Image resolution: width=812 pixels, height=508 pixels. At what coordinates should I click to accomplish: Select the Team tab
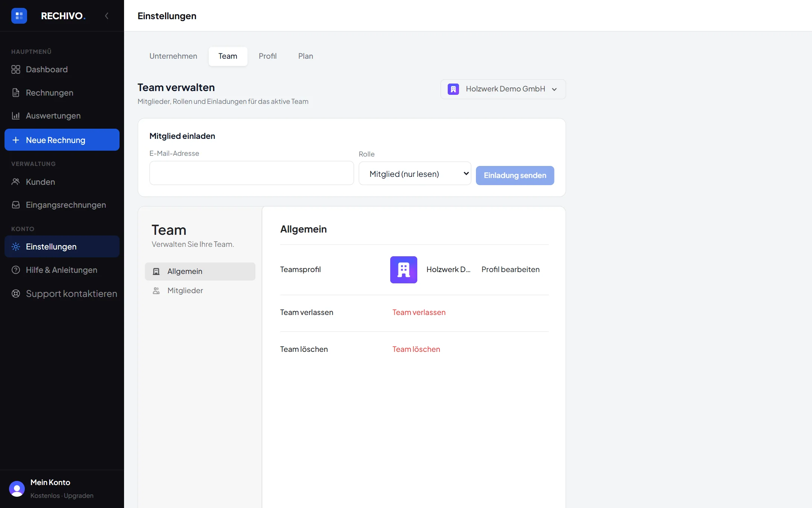228,56
